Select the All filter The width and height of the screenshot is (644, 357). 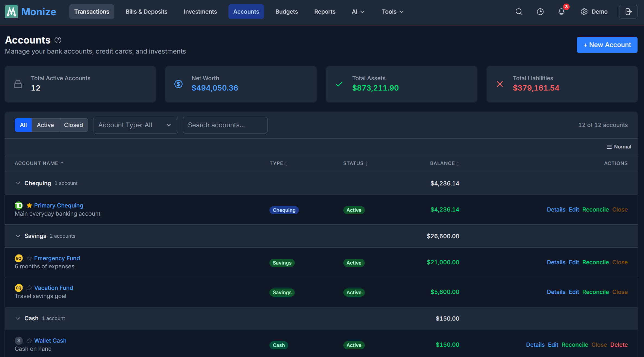[23, 125]
